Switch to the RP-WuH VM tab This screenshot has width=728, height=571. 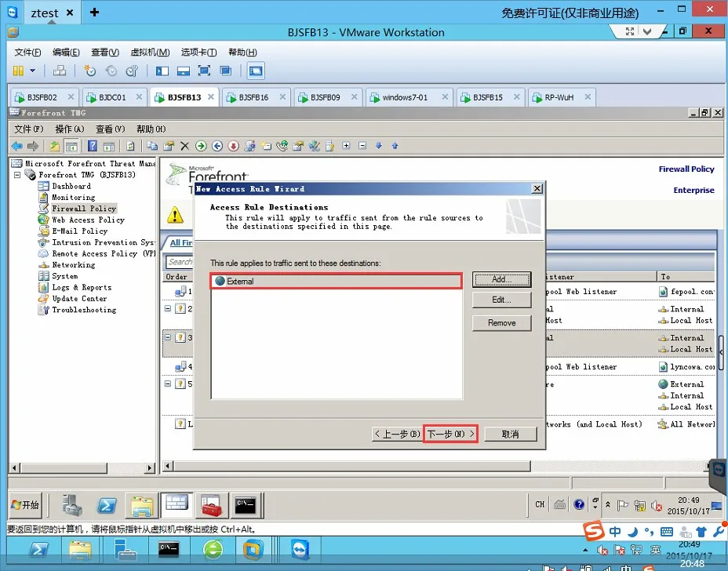click(559, 97)
